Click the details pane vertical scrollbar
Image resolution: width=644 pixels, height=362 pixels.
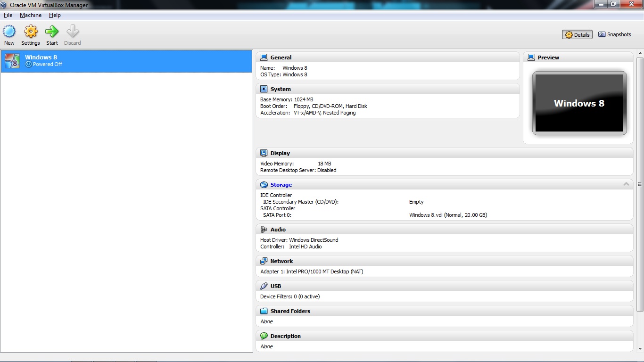click(640, 184)
